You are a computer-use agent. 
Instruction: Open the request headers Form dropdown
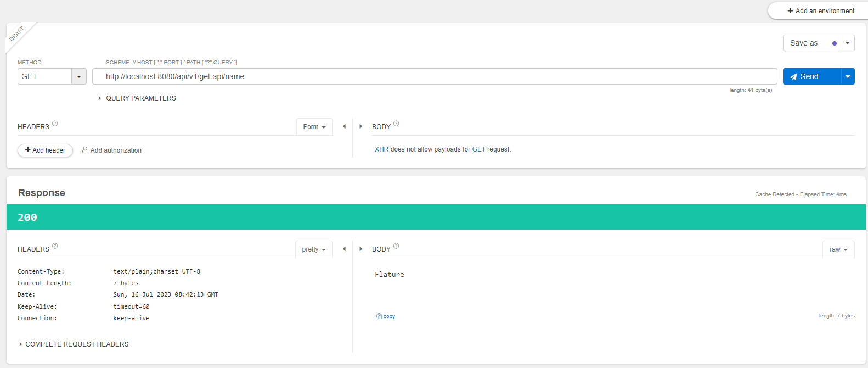314,127
